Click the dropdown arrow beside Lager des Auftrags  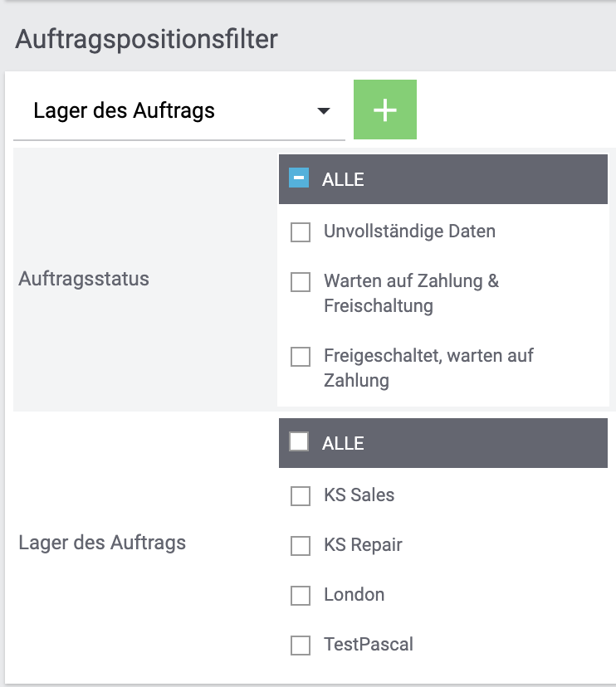click(x=324, y=111)
